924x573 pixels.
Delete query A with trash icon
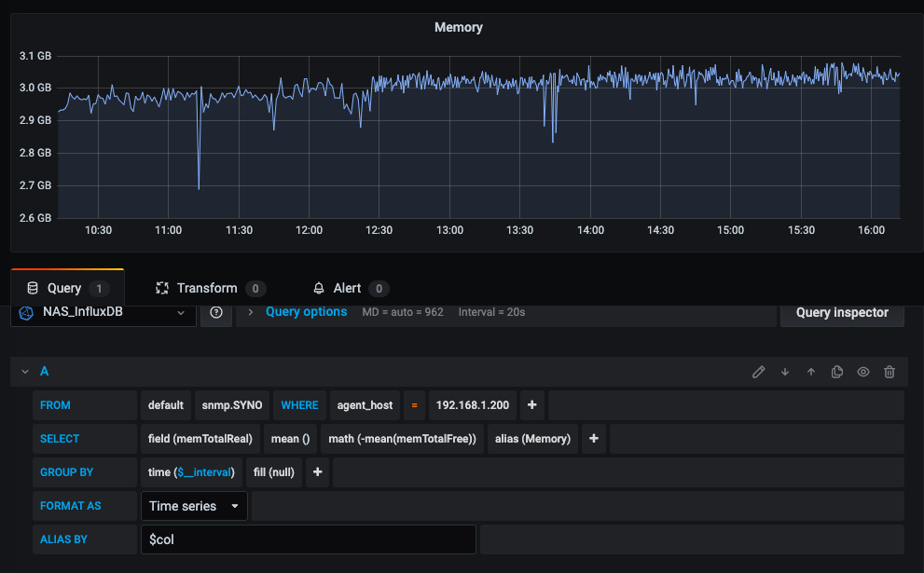tap(890, 372)
